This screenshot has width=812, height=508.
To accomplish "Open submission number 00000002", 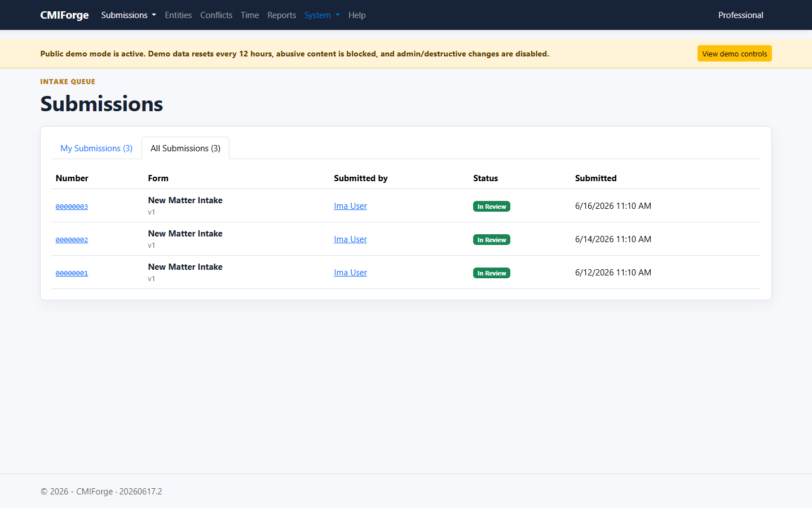I will click(x=72, y=240).
